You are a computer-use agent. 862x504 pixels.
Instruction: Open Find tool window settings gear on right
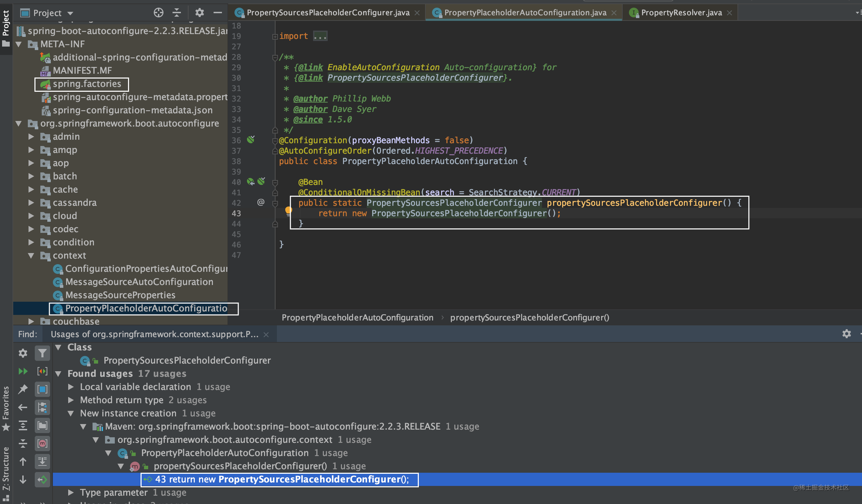coord(846,334)
